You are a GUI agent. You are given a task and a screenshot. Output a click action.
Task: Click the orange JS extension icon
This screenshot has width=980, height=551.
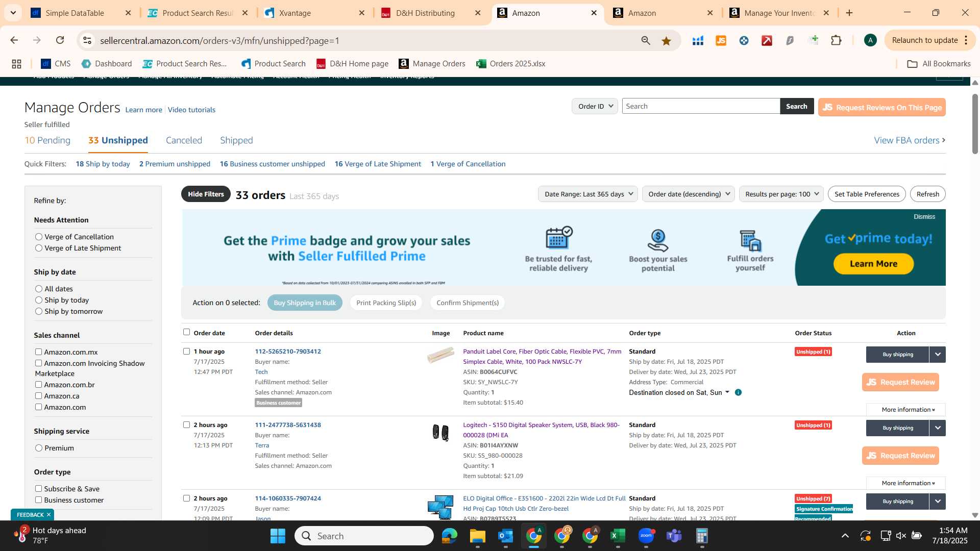click(721, 41)
